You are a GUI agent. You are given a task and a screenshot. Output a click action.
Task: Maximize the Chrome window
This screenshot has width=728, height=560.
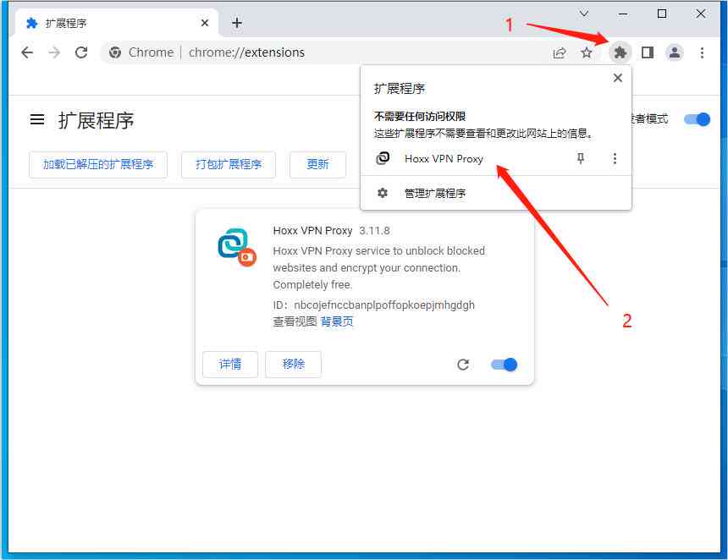pos(662,14)
